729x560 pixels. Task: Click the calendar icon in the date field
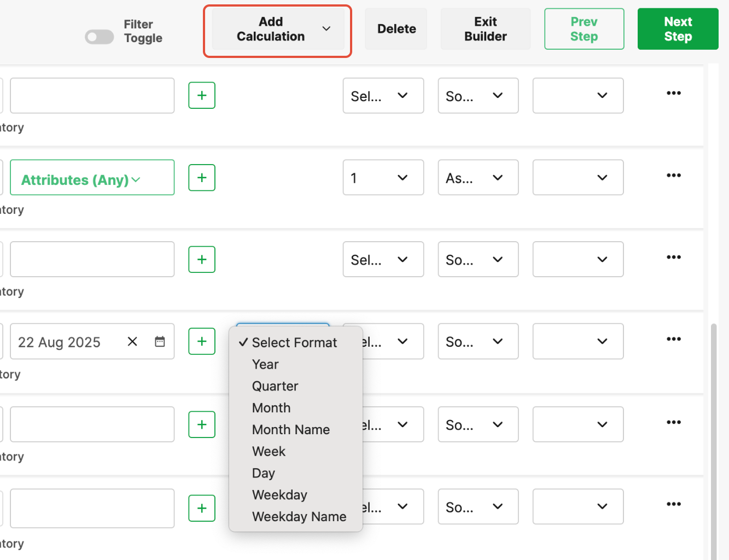[160, 342]
